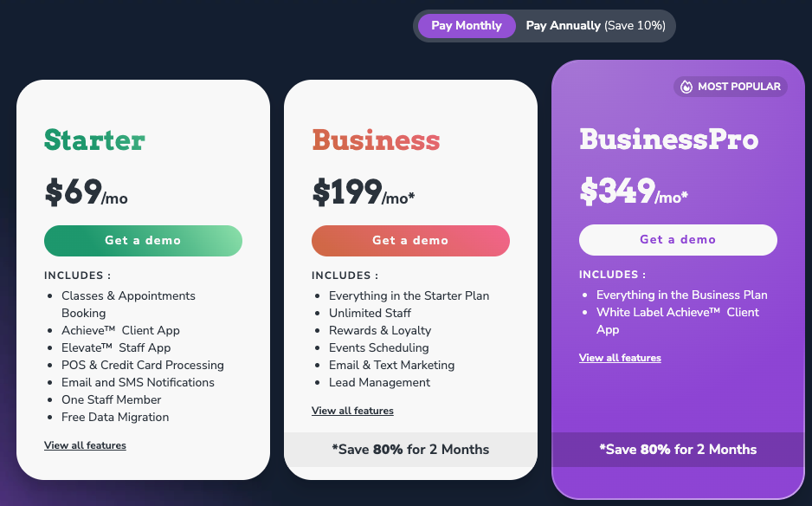Select the Starter plan heading

pyautogui.click(x=94, y=139)
